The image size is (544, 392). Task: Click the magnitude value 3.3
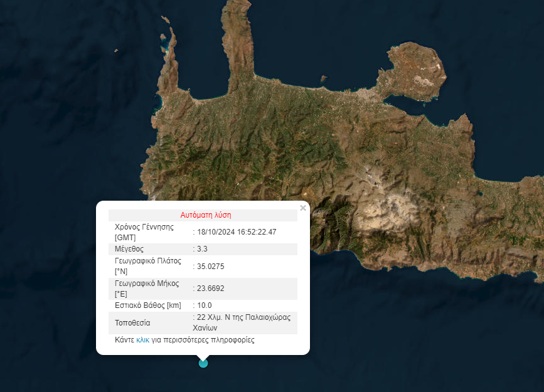[x=202, y=249]
